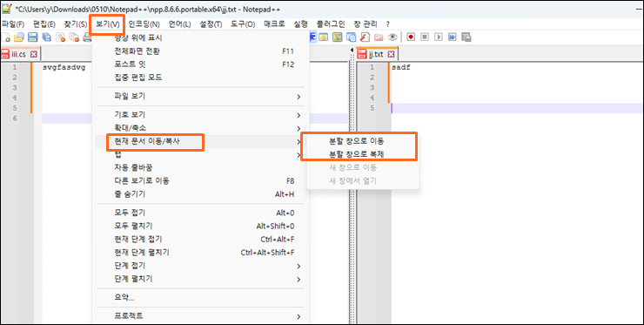Click the Playback macro icon

pyautogui.click(x=439, y=37)
